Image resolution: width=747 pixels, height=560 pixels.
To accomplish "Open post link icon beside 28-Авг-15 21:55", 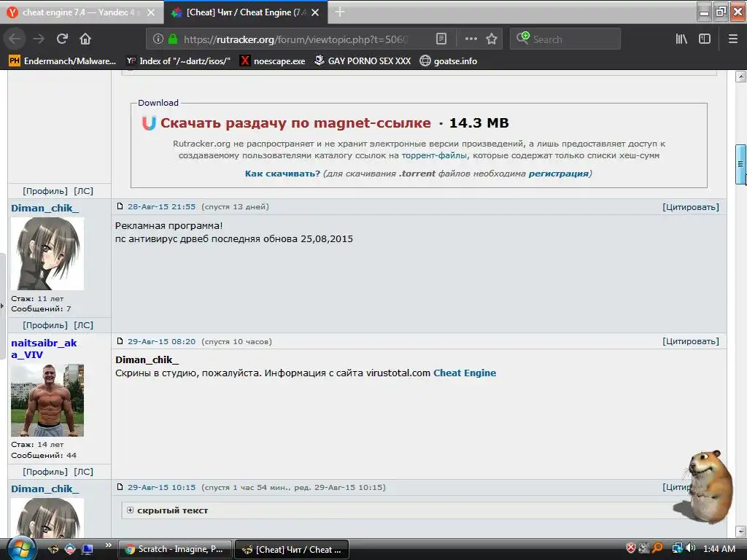I will (x=120, y=206).
